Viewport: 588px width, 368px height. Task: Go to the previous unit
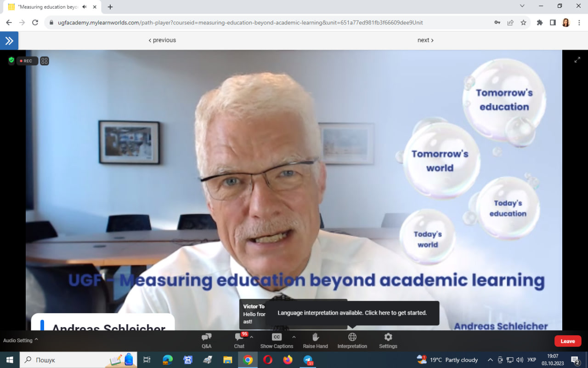(x=162, y=40)
